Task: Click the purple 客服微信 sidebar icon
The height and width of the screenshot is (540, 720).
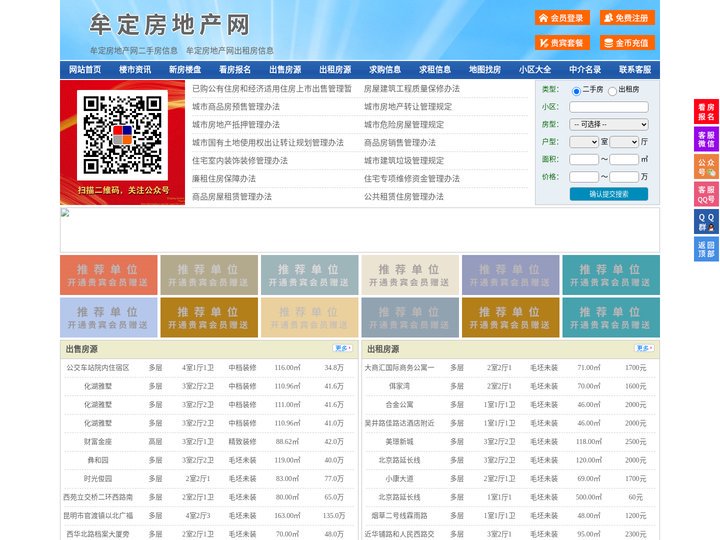Action: tap(706, 139)
